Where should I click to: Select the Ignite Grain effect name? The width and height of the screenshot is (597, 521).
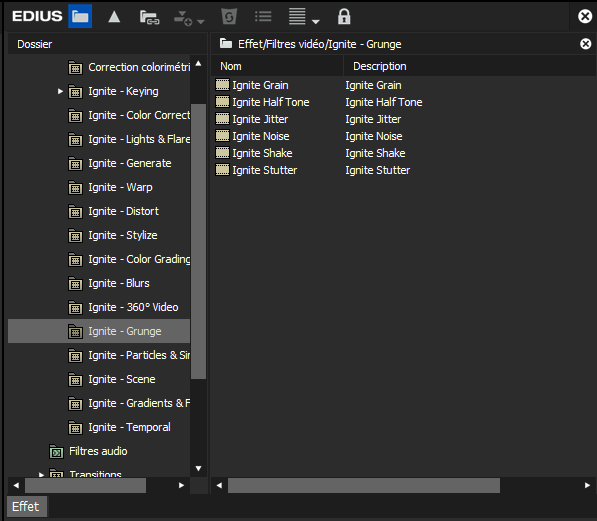(260, 85)
